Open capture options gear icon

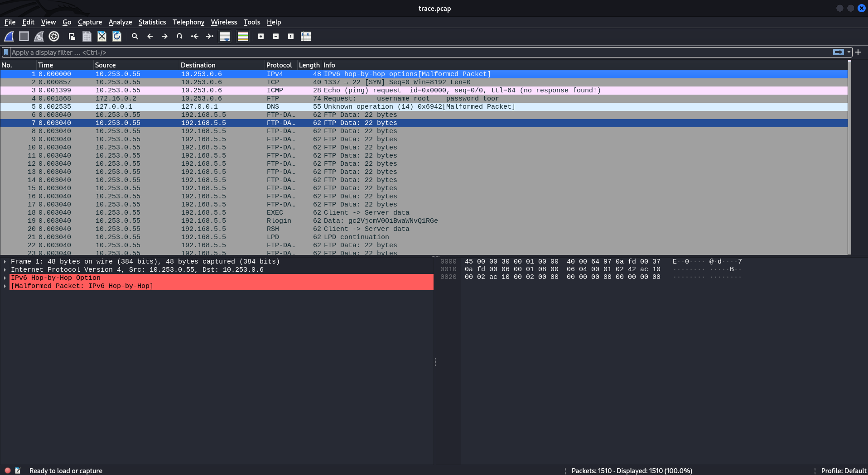[54, 36]
